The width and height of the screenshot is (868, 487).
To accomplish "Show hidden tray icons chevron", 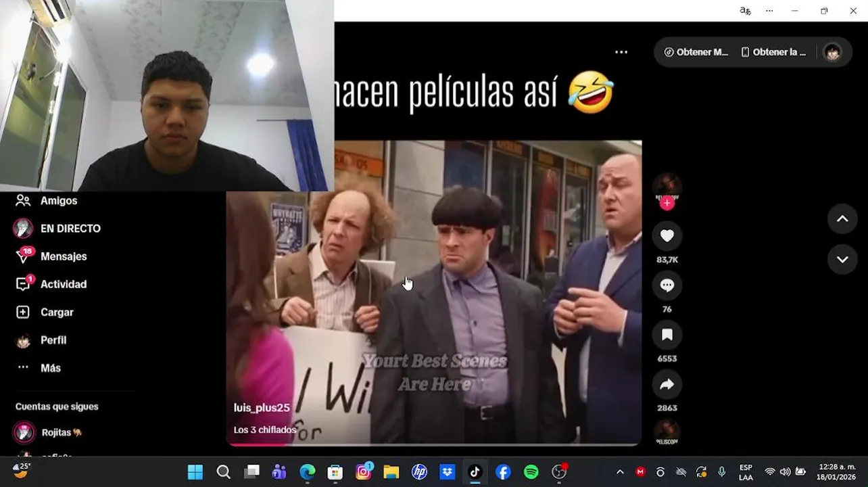I will tap(620, 472).
